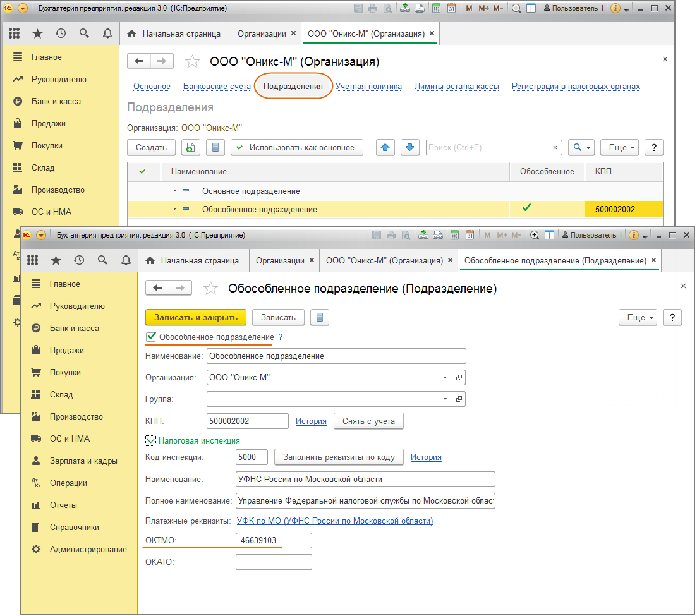Image resolution: width=697 pixels, height=616 pixels.
Task: Create subdivision by copying icon
Action: tap(191, 148)
